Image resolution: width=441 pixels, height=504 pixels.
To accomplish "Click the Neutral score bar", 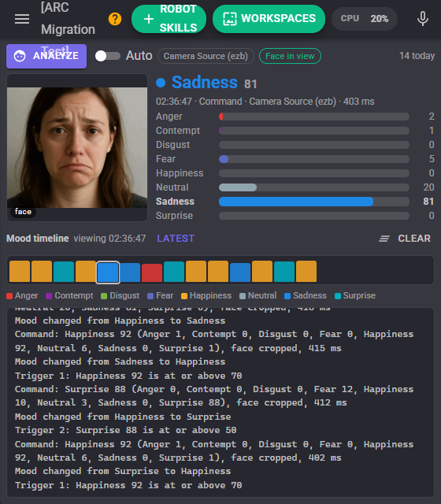I will (x=314, y=187).
